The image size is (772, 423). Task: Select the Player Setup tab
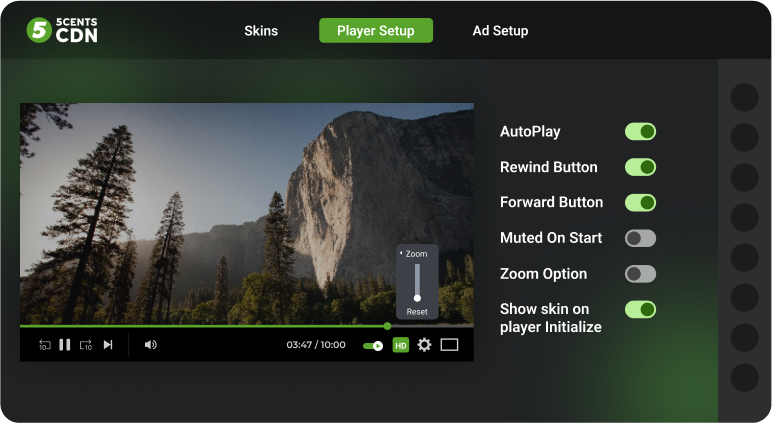[376, 31]
